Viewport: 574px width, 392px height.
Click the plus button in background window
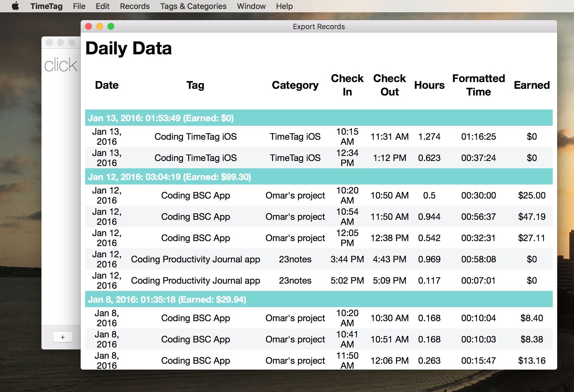(x=63, y=337)
